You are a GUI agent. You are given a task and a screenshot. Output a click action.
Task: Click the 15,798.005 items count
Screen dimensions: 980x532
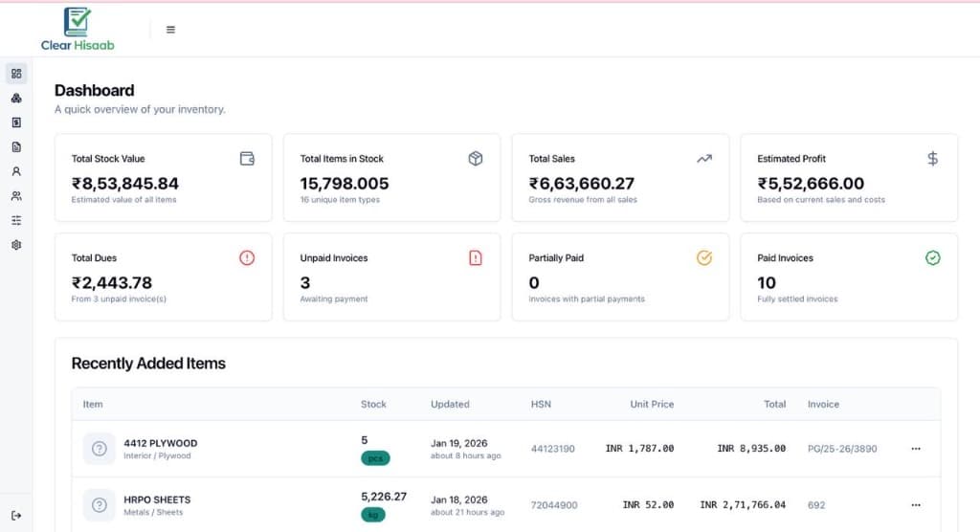345,183
